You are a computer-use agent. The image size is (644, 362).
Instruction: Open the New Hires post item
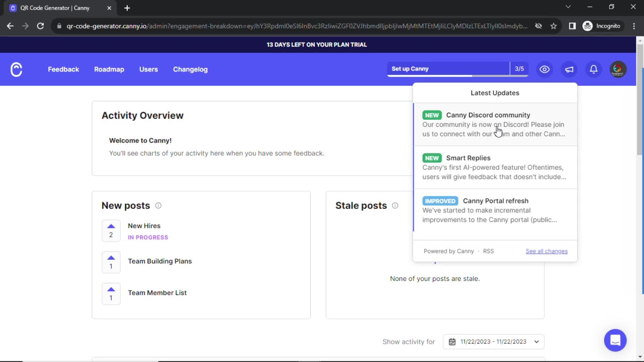[x=144, y=226]
